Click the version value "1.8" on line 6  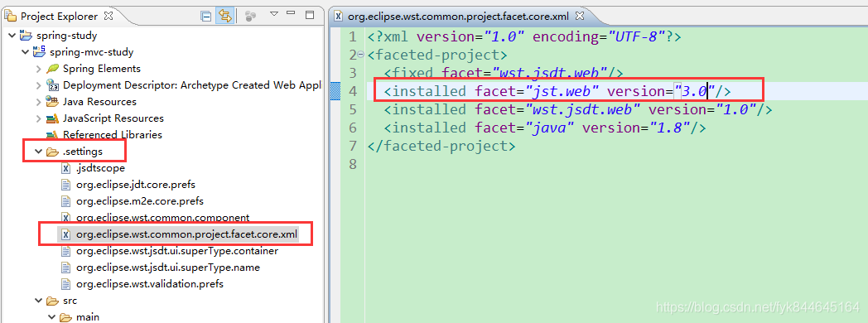[x=669, y=128]
